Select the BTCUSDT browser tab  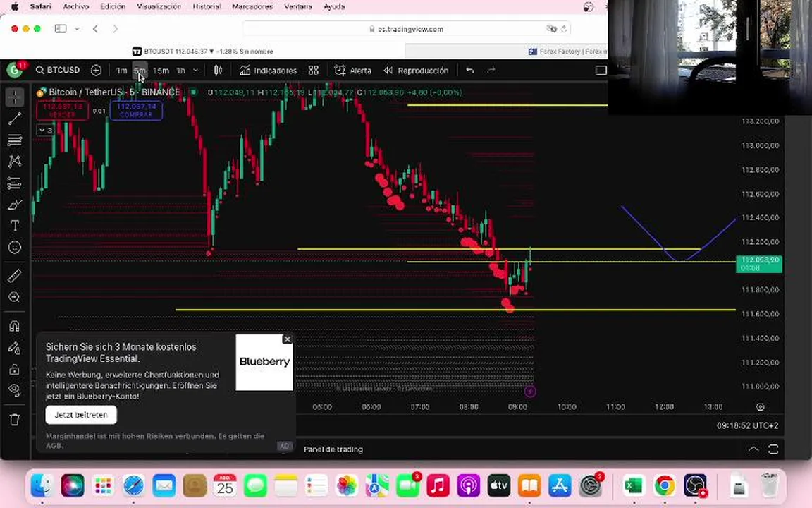(202, 52)
